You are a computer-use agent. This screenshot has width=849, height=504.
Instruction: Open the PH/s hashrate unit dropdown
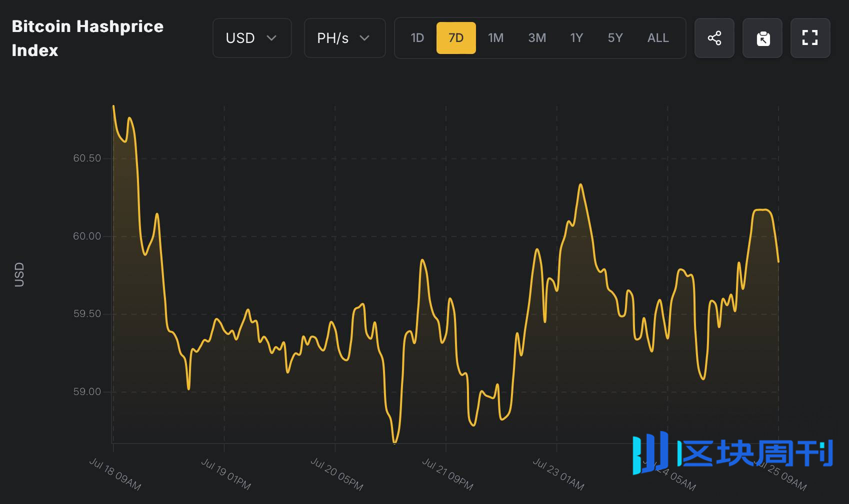[x=344, y=38]
